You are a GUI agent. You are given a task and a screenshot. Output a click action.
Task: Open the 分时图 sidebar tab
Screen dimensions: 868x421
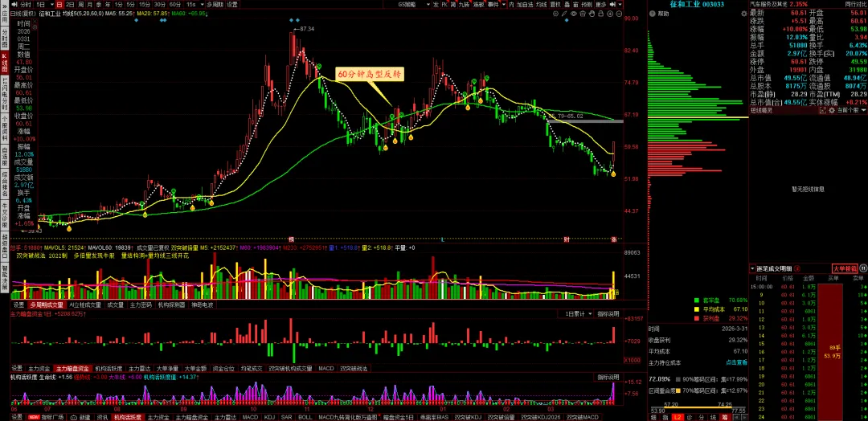4,39
